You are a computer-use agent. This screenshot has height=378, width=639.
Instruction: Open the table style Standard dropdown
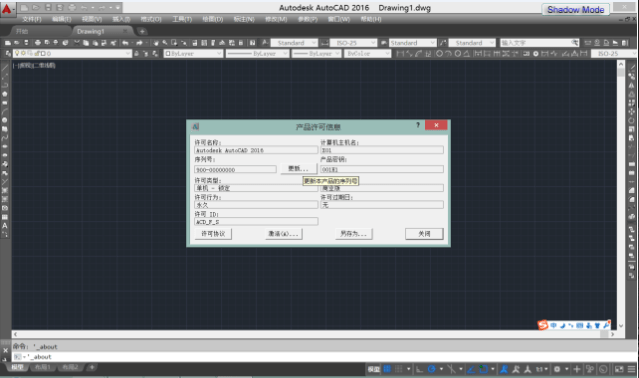(413, 43)
